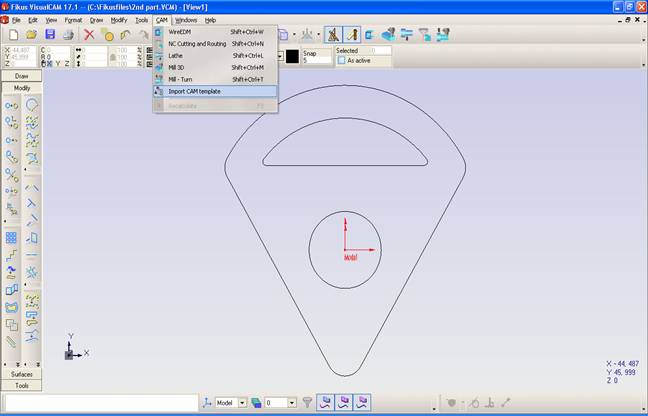The width and height of the screenshot is (648, 416).
Task: Click the black color swatch
Action: point(292,56)
